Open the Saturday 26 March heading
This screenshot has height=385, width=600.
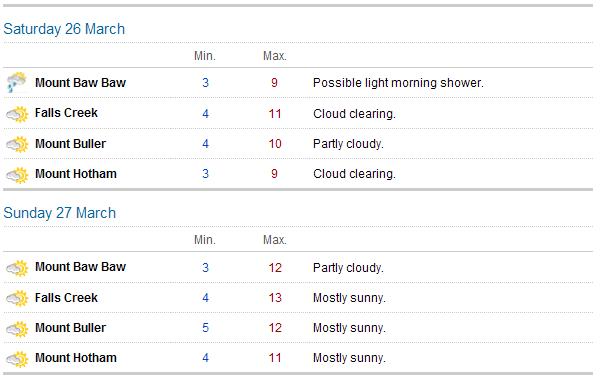click(64, 29)
